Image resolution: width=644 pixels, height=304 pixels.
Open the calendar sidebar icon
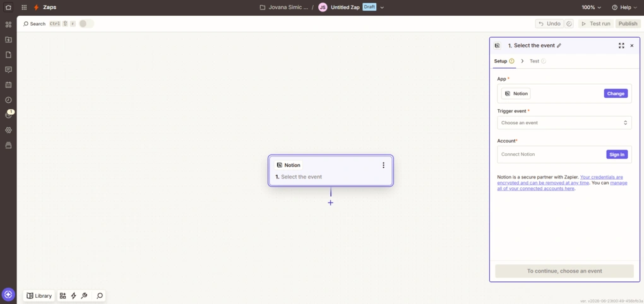click(x=8, y=85)
